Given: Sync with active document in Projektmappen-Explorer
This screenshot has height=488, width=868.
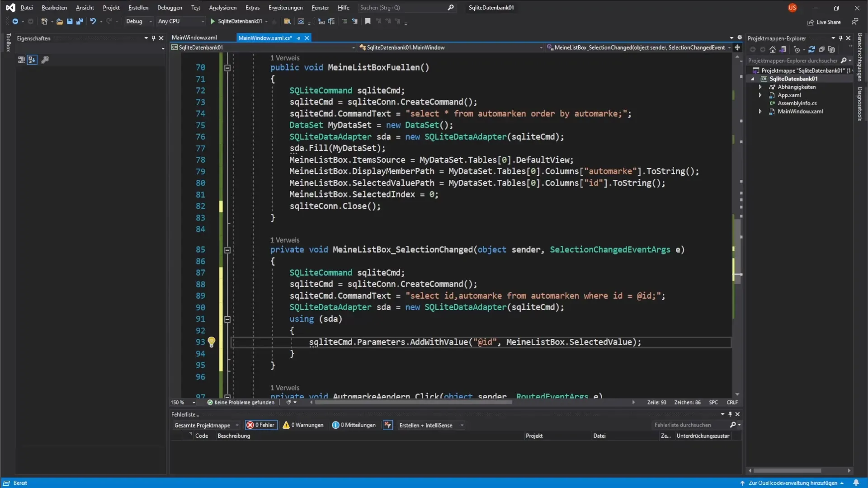Looking at the screenshot, I should pos(811,50).
